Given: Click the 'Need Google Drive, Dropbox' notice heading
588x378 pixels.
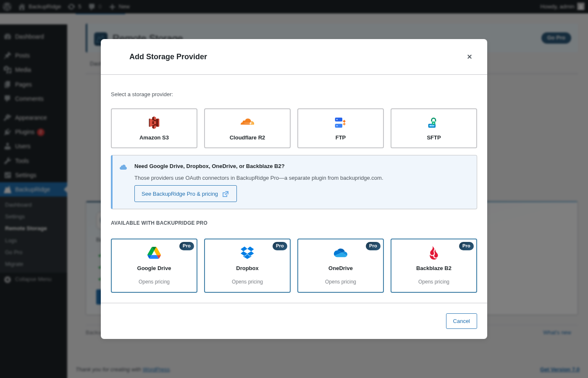Looking at the screenshot, I should click(210, 166).
